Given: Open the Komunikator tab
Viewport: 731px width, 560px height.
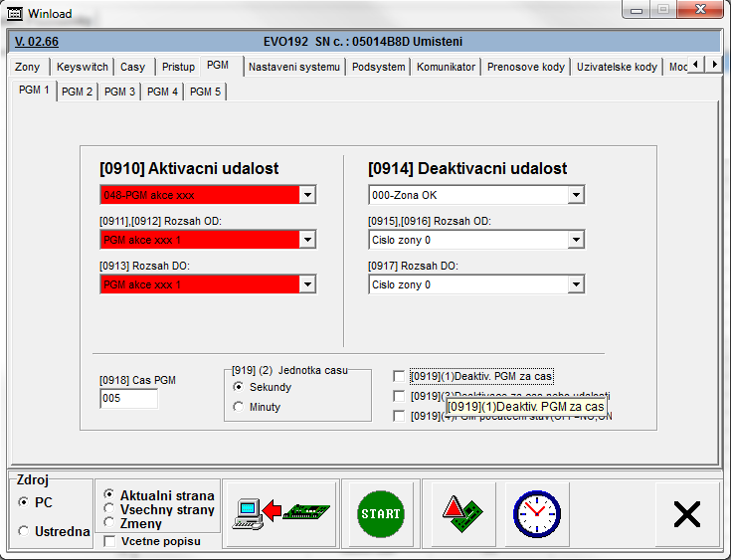Looking at the screenshot, I should click(x=447, y=67).
